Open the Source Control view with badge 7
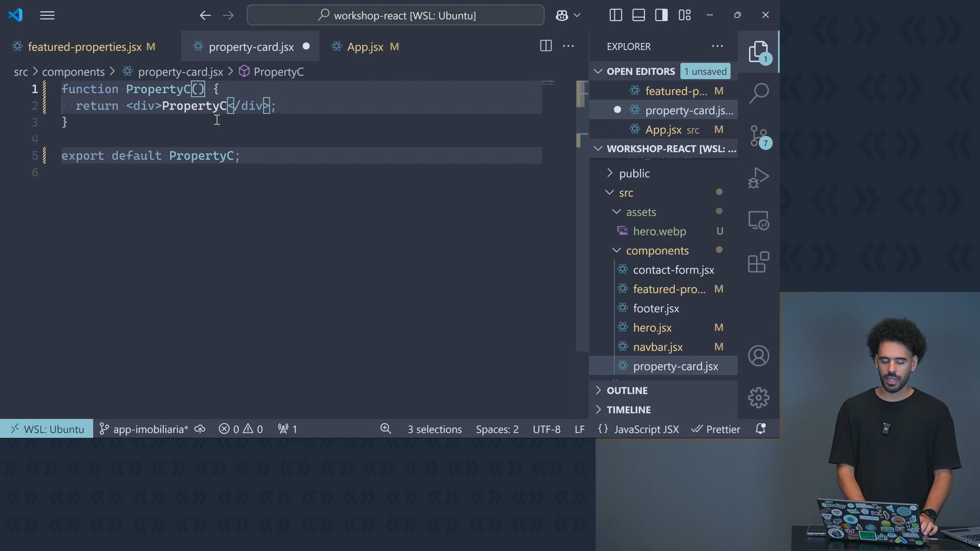 point(758,136)
